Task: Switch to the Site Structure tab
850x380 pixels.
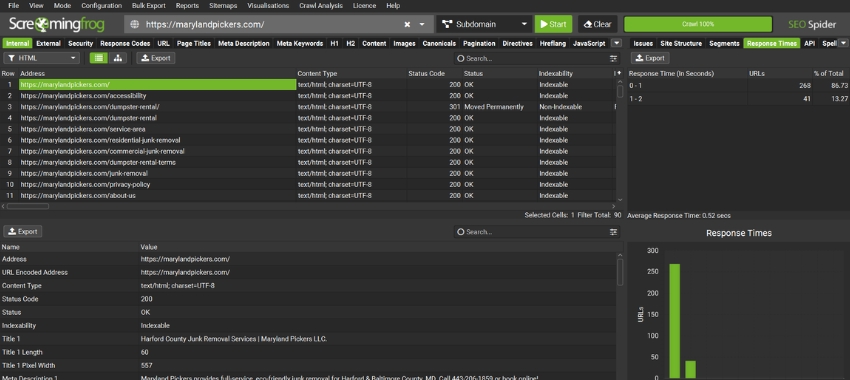Action: [681, 43]
